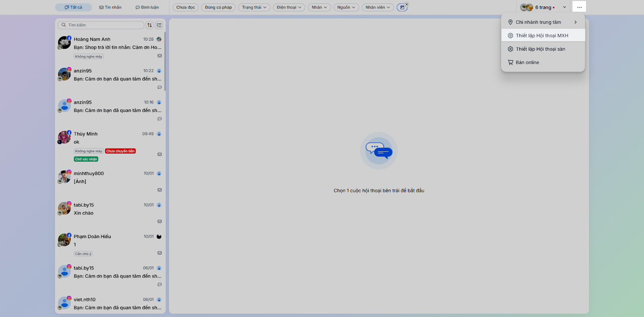Click mail icon on Thùy Minh conversation
This screenshot has height=317, width=644.
[x=160, y=154]
